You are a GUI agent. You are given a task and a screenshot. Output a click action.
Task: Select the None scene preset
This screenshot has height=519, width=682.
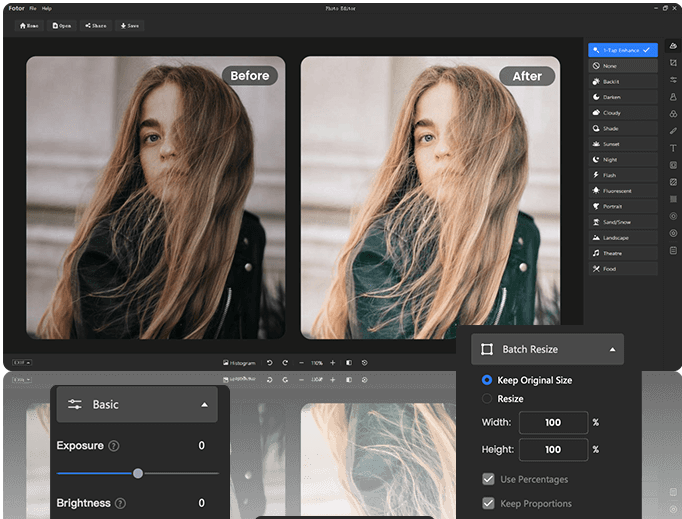tap(623, 66)
